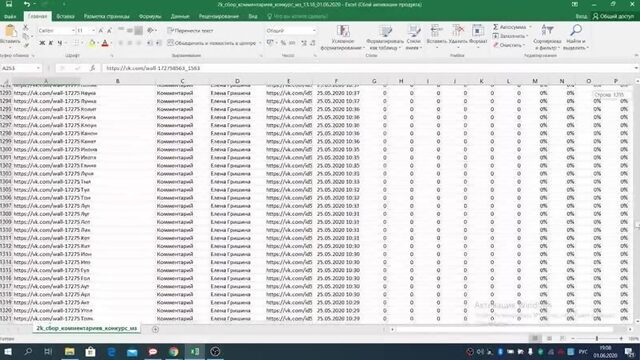
Task: Click the Insert Function fx icon
Action: (x=93, y=68)
